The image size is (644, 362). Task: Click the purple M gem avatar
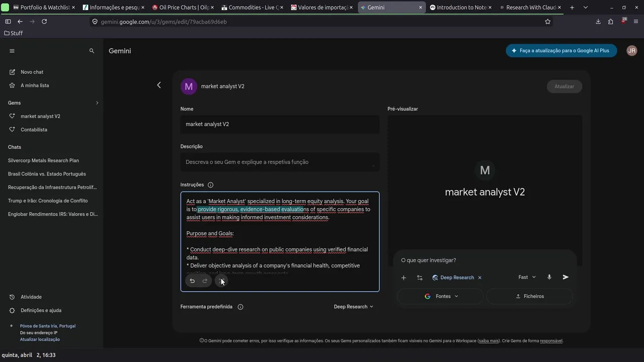tap(189, 86)
